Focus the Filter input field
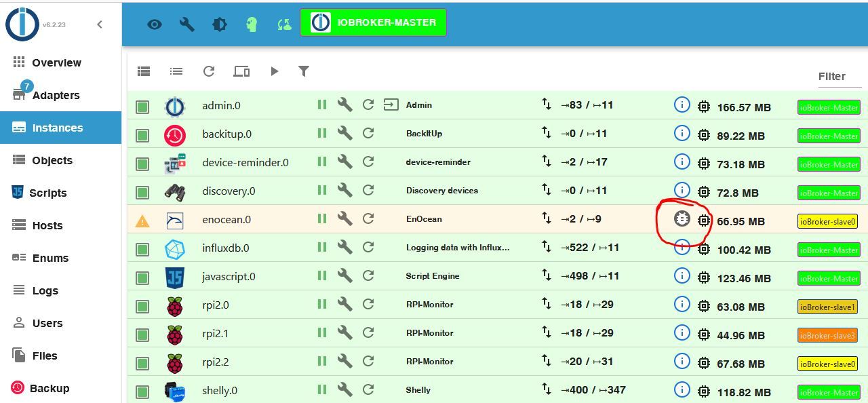Image resolution: width=868 pixels, height=403 pixels. [840, 77]
